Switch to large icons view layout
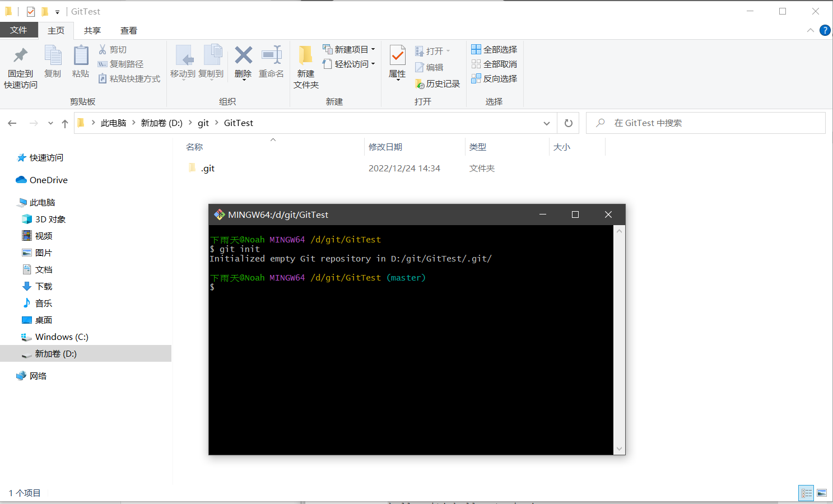The height and width of the screenshot is (504, 833). point(822,493)
